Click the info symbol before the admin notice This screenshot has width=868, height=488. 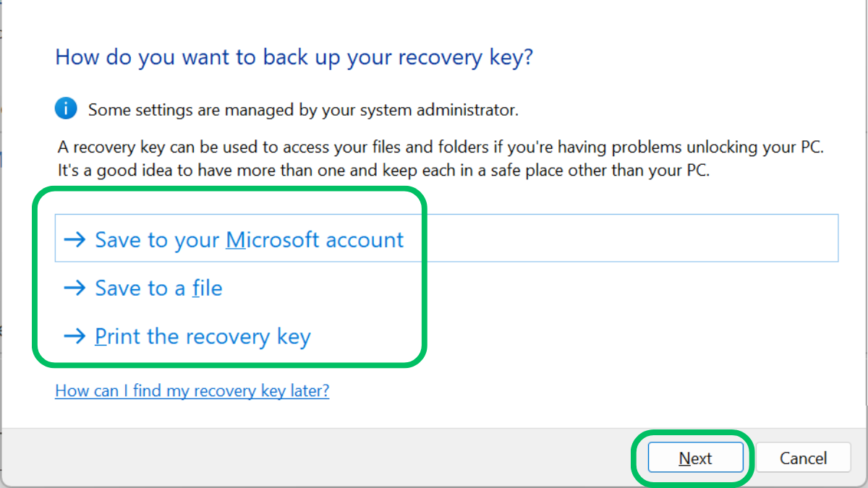66,108
